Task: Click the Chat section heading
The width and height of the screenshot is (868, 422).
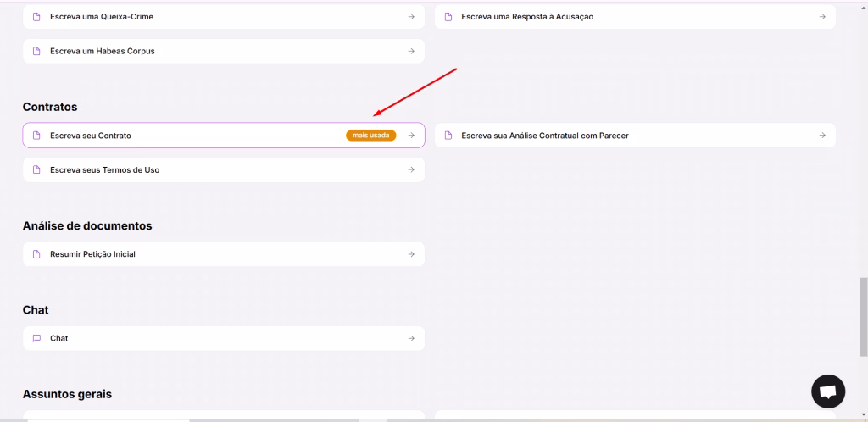Action: tap(36, 310)
